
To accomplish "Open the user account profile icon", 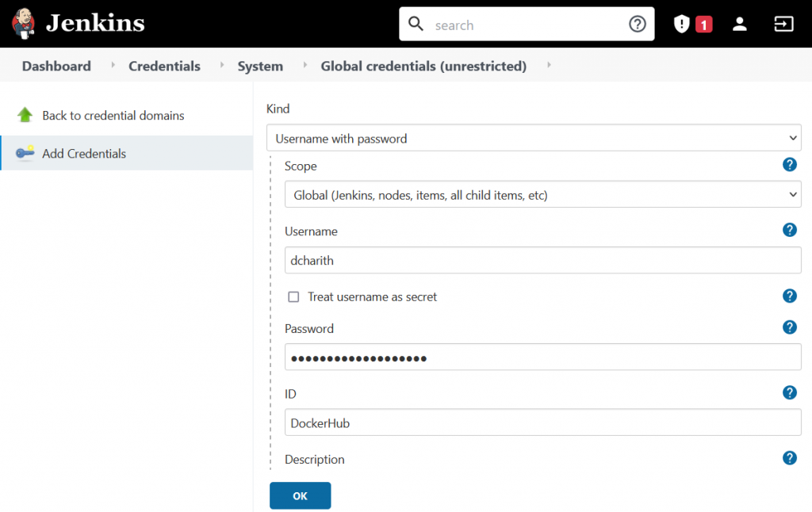I will tap(740, 24).
